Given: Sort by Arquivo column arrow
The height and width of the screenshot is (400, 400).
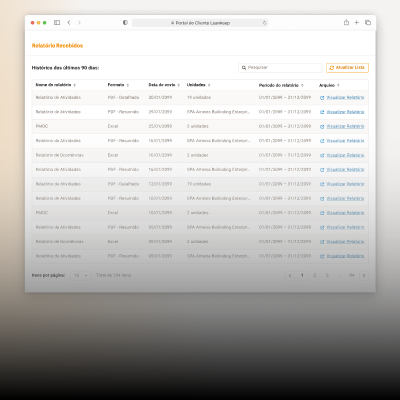Looking at the screenshot, I should click(x=338, y=85).
